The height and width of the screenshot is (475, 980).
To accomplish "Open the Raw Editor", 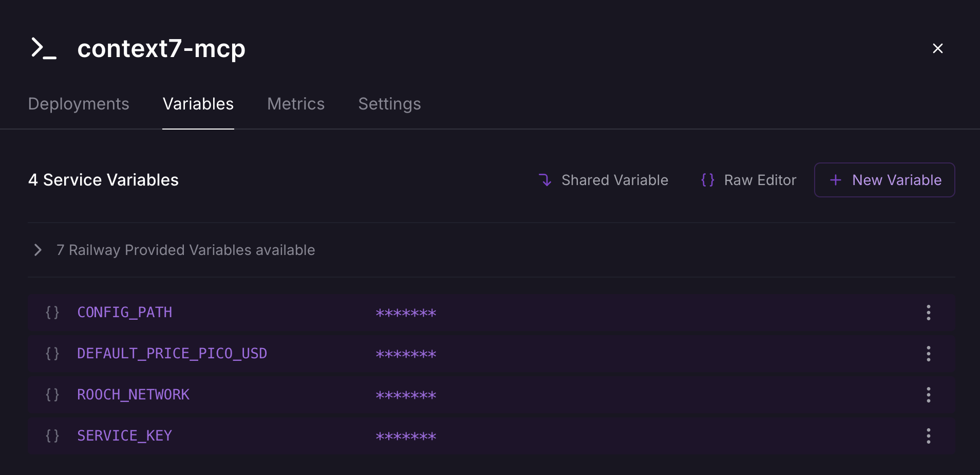I will point(748,180).
